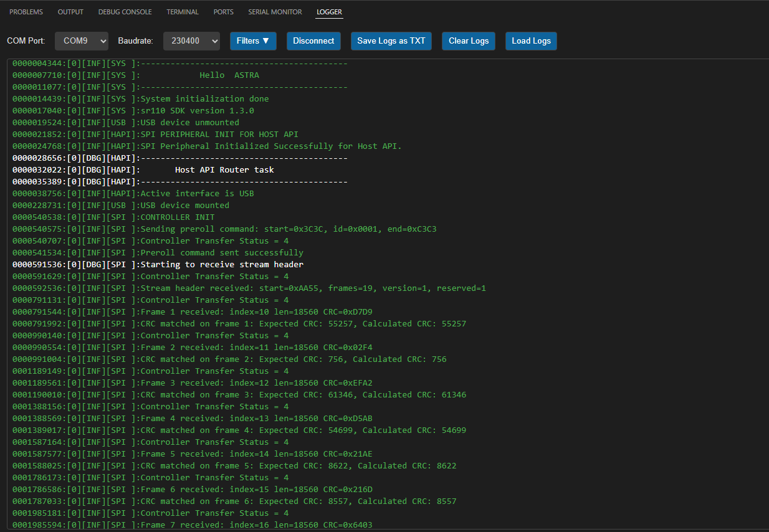Click 'Frame 2 received: index=11' line
The height and width of the screenshot is (532, 769).
point(193,348)
